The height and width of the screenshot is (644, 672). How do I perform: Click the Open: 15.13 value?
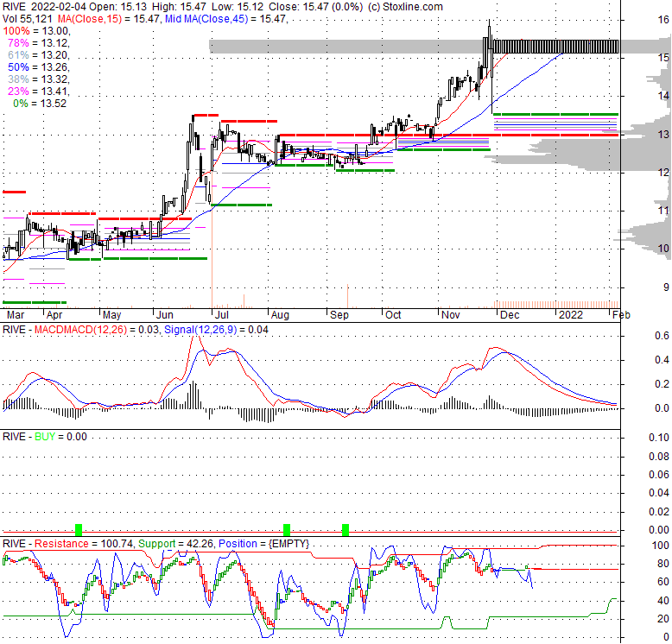tap(117, 7)
